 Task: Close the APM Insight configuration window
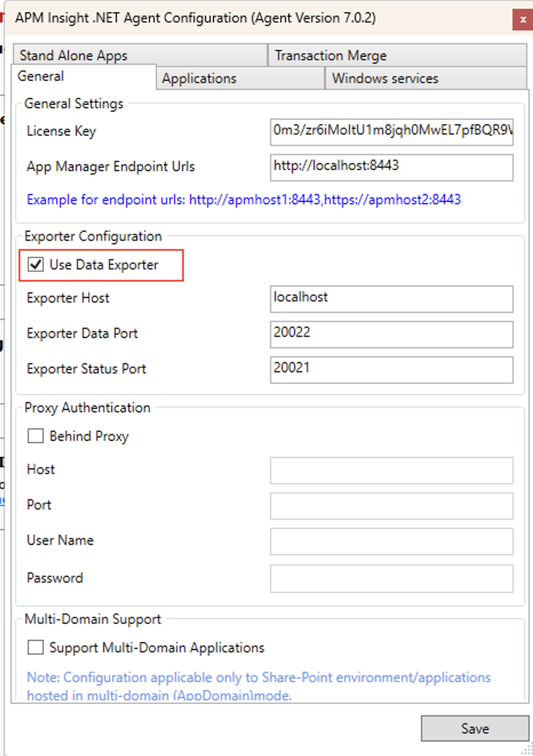tap(522, 19)
